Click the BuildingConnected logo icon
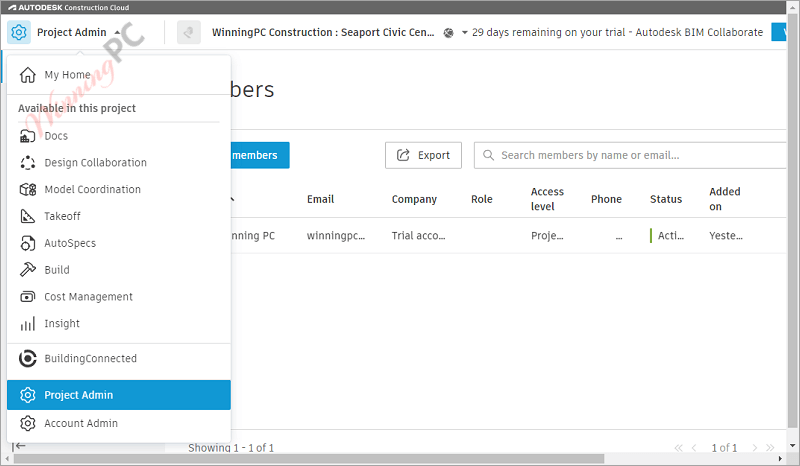The width and height of the screenshot is (800, 466). click(28, 359)
